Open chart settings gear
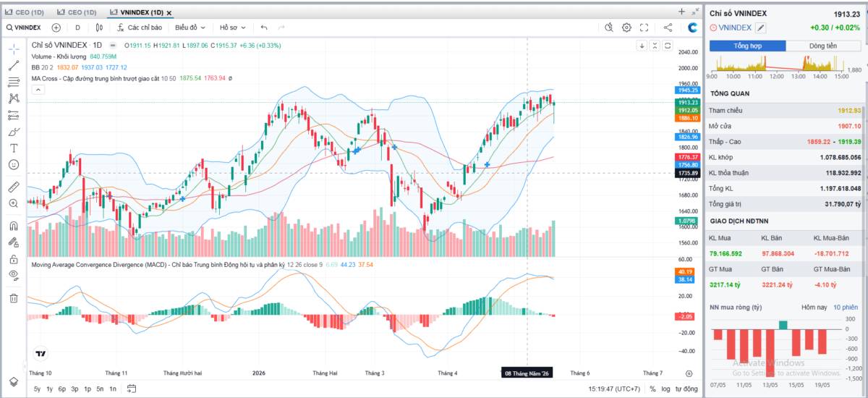This screenshot has height=398, width=868. point(626,27)
